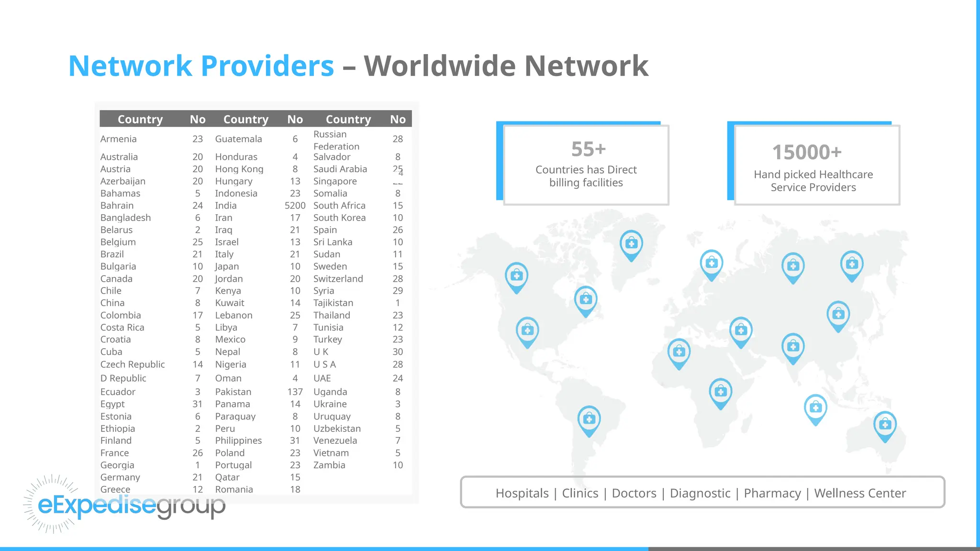980x551 pixels.
Task: Click the 55+ countries stat box
Action: point(586,165)
